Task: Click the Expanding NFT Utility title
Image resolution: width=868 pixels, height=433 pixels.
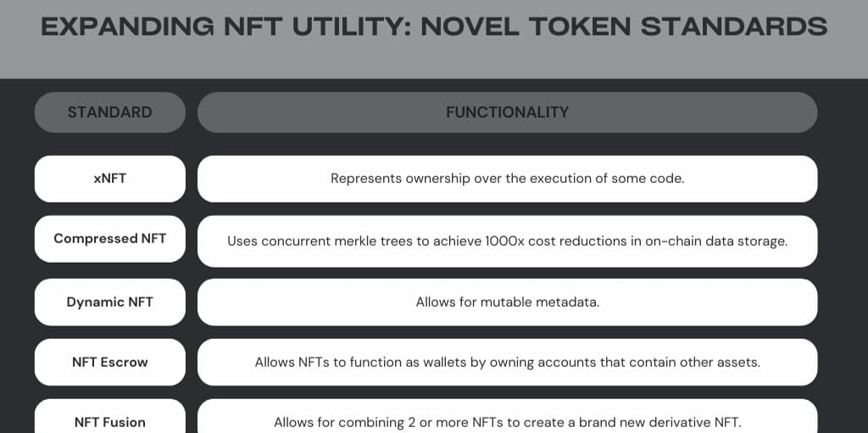Action: 434,26
